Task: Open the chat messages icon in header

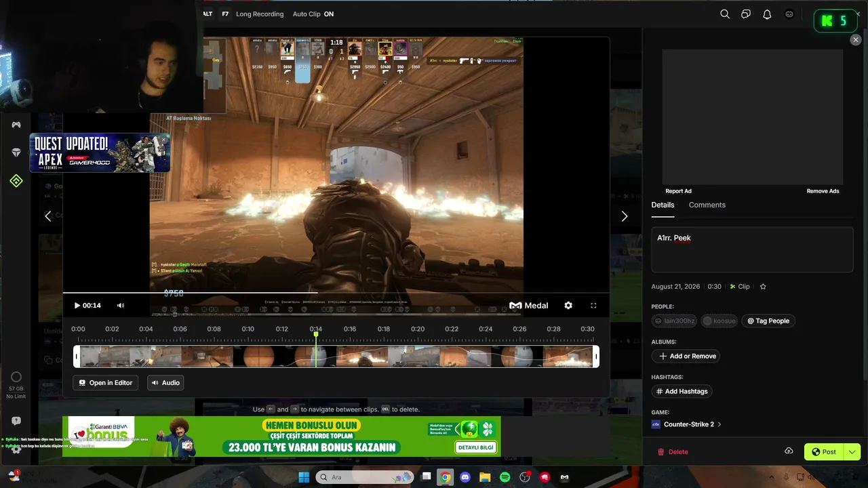Action: 746,14
